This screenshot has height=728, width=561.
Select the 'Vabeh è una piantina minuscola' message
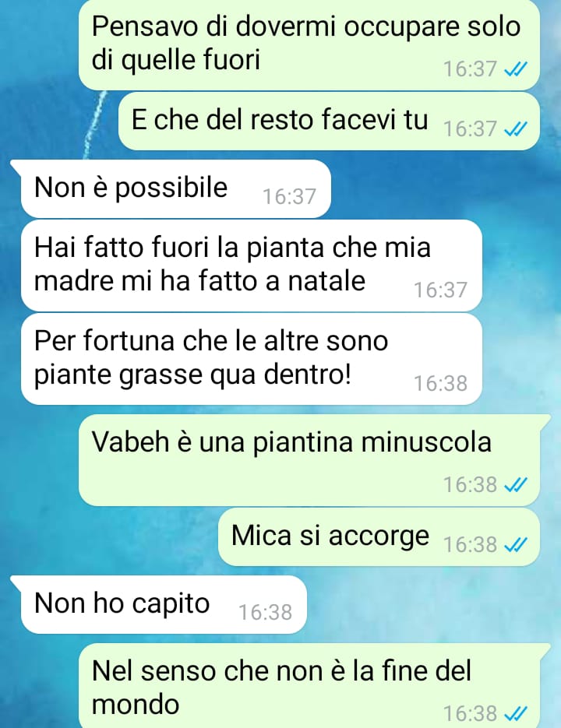(309, 460)
